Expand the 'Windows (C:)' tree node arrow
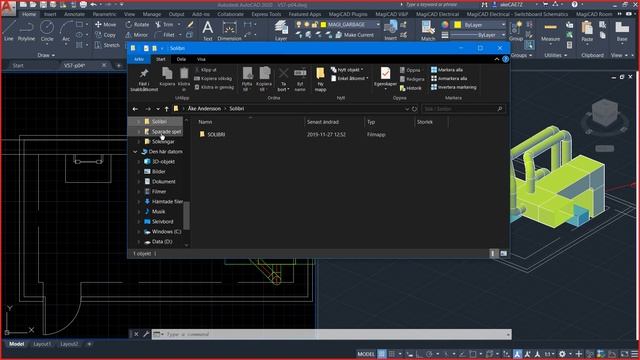This screenshot has height=360, width=640. 139,232
